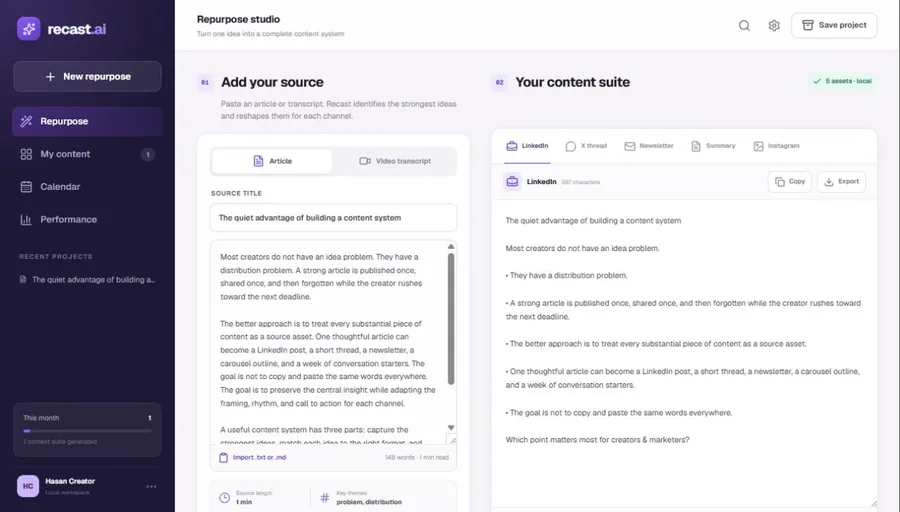Click the Which point matters most question line
The image size is (900, 512).
(598, 440)
